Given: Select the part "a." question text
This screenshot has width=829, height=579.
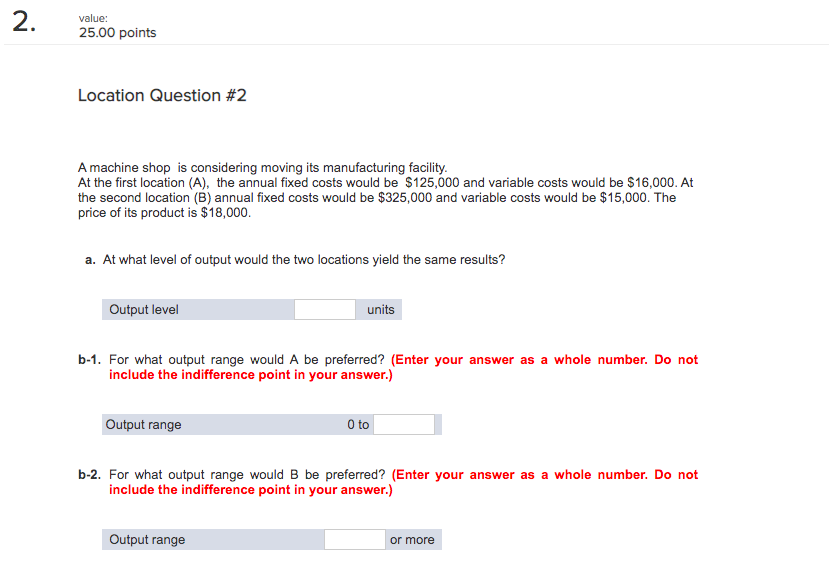Looking at the screenshot, I should 289,259.
